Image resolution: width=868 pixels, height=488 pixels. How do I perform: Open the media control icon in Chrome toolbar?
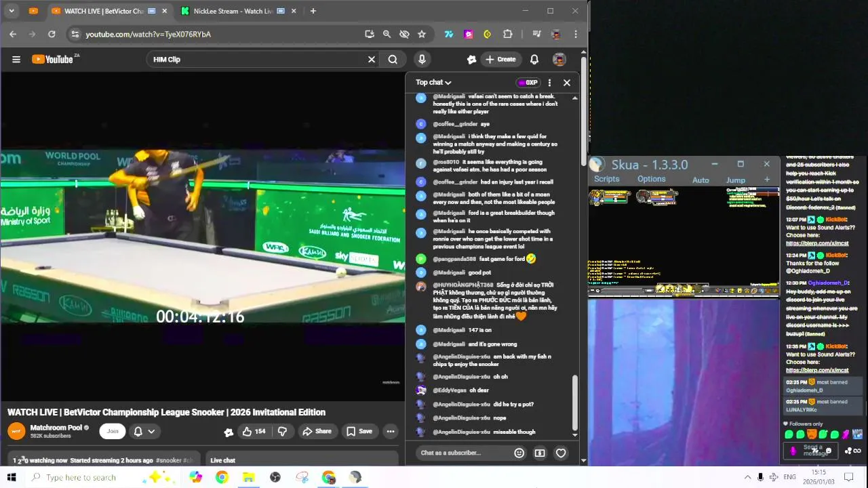pos(536,34)
